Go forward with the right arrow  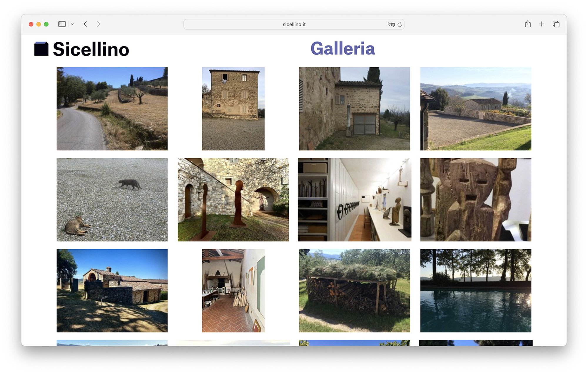(x=98, y=24)
